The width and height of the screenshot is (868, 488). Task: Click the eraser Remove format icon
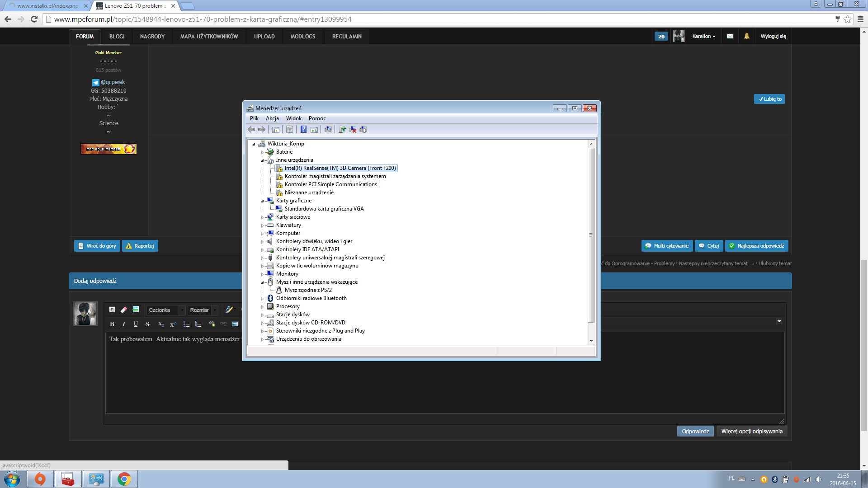[124, 310]
